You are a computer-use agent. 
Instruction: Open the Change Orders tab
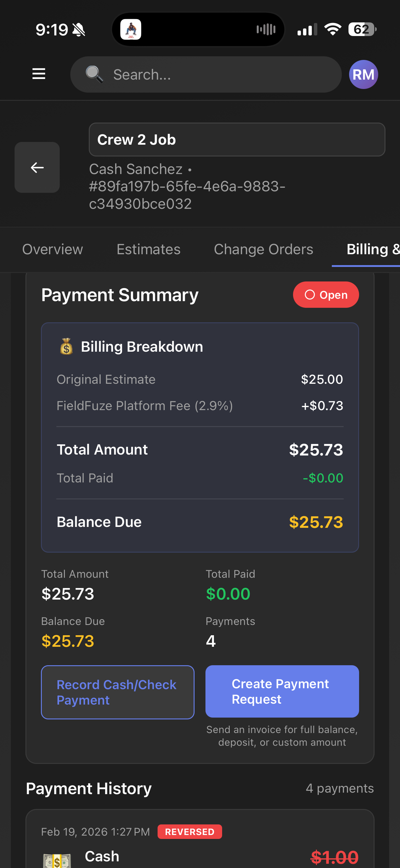click(263, 249)
